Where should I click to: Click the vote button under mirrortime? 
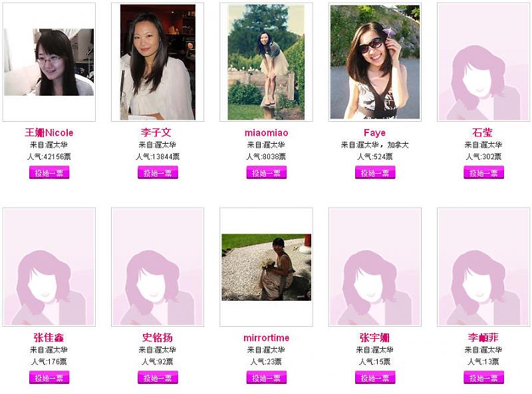267,377
